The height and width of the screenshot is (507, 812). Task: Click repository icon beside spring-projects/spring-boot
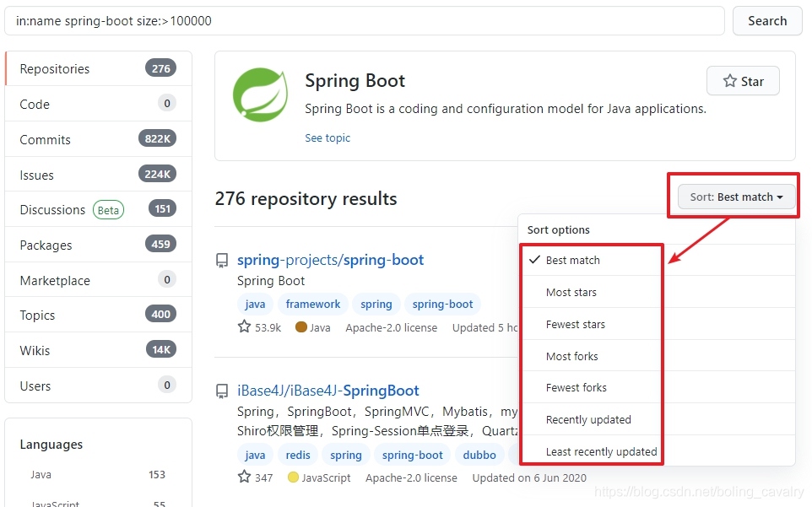(222, 260)
